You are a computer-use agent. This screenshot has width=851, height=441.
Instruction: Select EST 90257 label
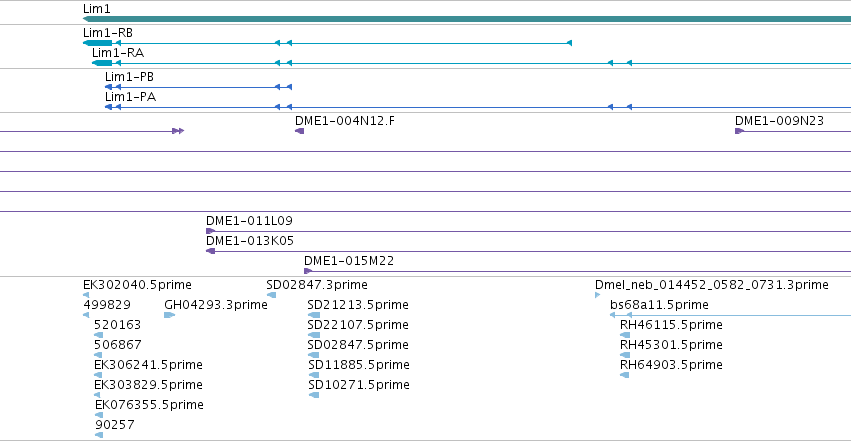click(x=115, y=425)
